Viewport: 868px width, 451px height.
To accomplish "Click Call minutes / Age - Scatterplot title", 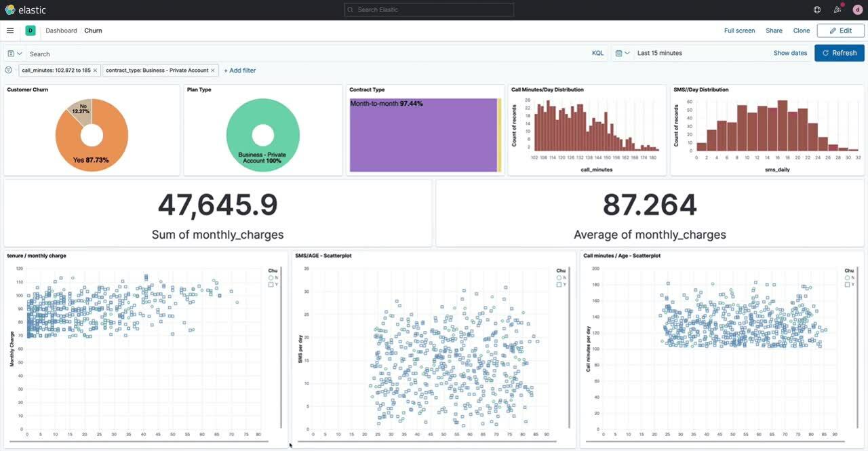I will coord(622,256).
